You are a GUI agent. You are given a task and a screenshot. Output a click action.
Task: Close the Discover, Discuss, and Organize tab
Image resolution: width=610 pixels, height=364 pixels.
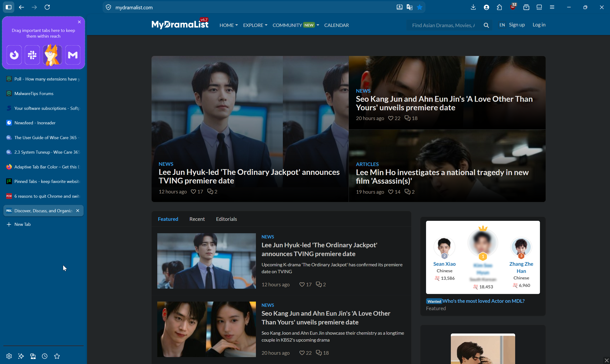tap(78, 211)
